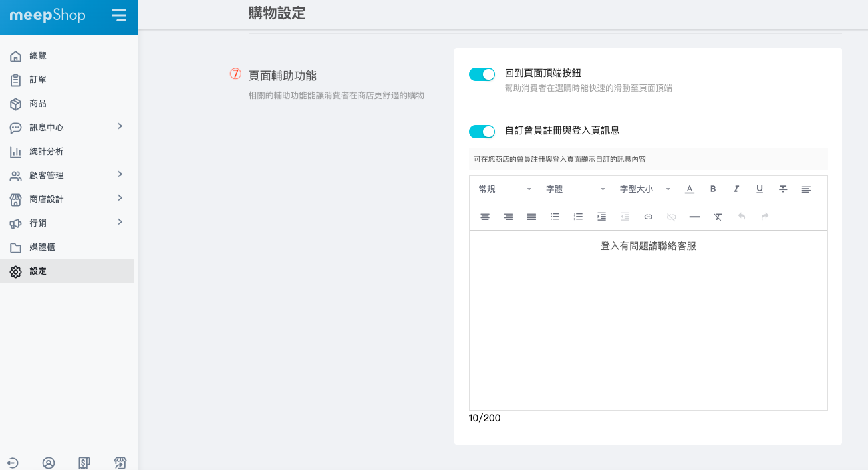
Task: Open the 媒體櫃 media library
Action: click(x=42, y=247)
